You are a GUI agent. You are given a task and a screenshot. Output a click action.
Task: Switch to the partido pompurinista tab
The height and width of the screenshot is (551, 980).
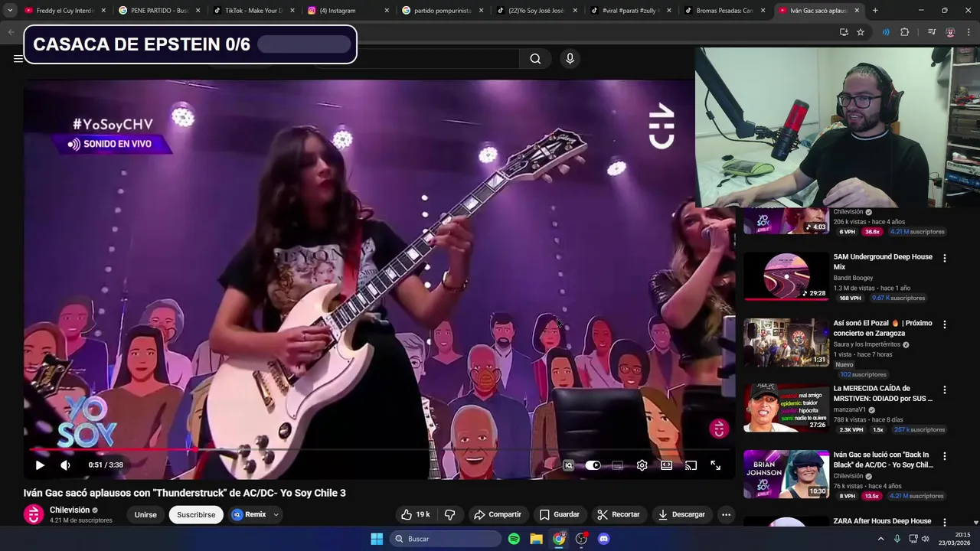click(443, 11)
